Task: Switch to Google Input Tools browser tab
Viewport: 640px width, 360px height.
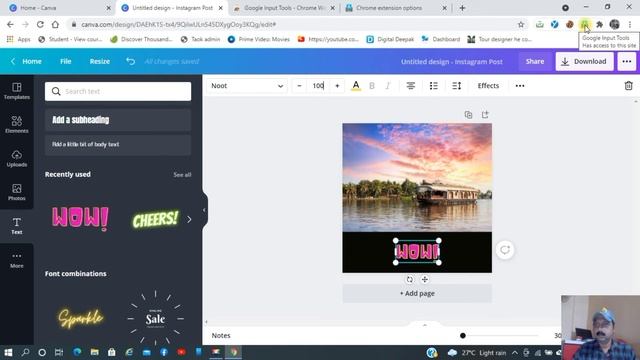Action: coord(284,8)
